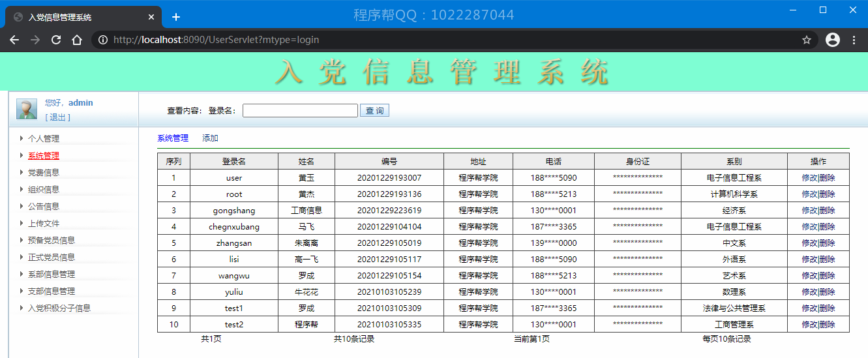This screenshot has width=868, height=358.
Task: Open a new tab with plus
Action: (x=176, y=17)
